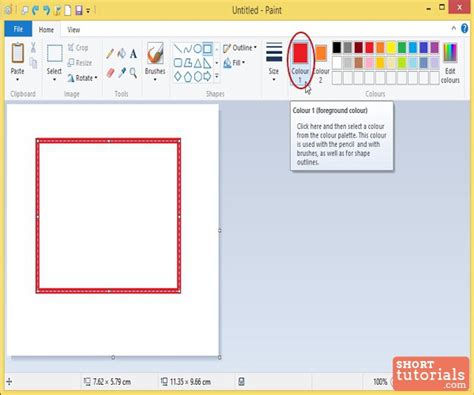474x395 pixels.
Task: Choose the Polygon shape
Action: coord(188,63)
